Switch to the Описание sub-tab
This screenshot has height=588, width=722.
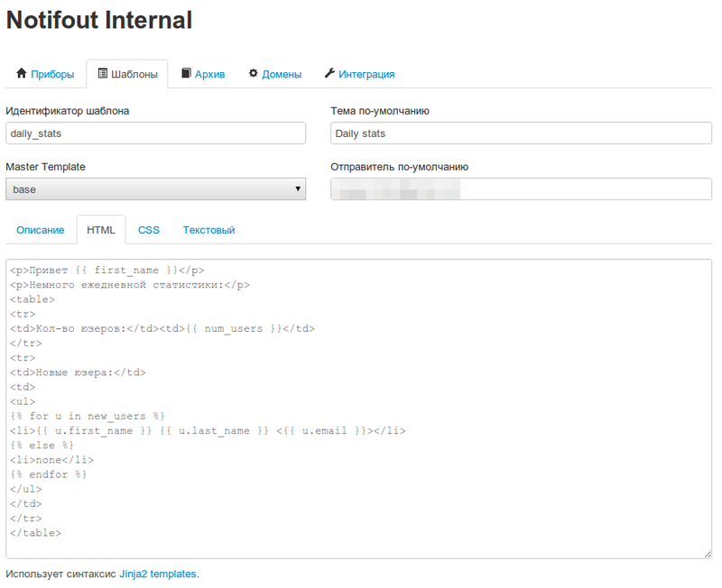[41, 230]
